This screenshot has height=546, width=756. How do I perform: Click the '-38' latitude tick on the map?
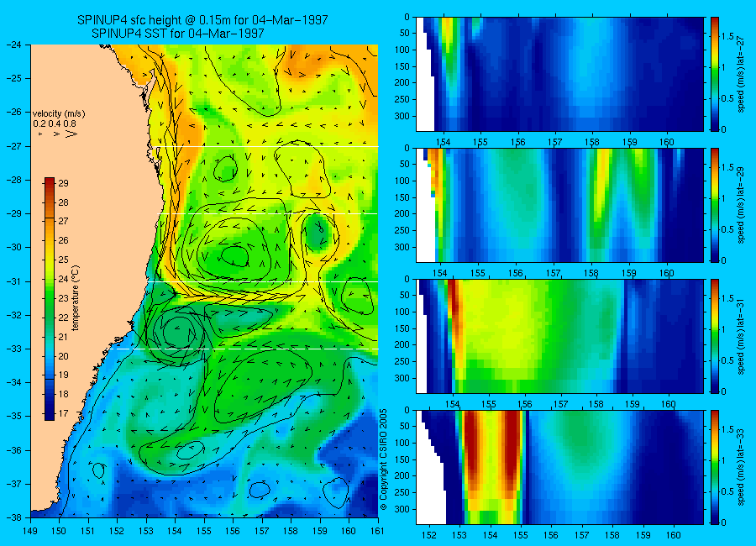pos(13,517)
